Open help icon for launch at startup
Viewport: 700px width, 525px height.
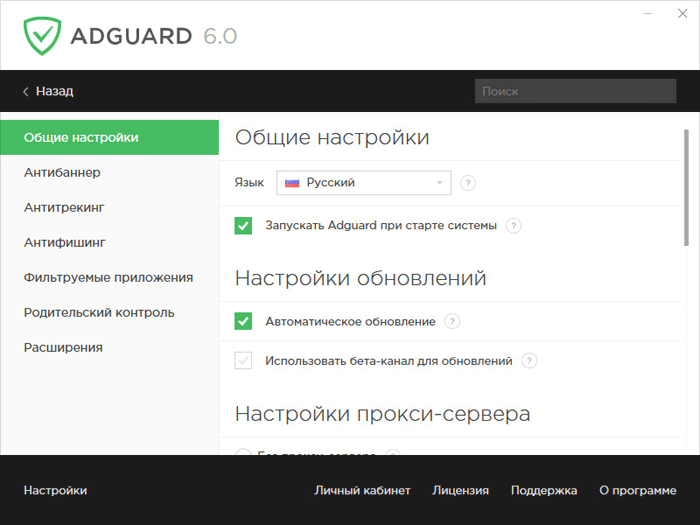[513, 225]
